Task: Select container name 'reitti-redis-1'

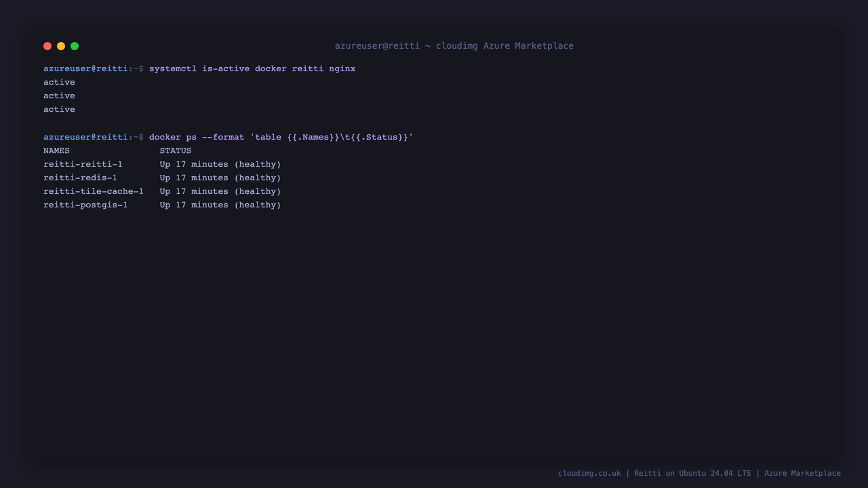Action: click(x=80, y=178)
